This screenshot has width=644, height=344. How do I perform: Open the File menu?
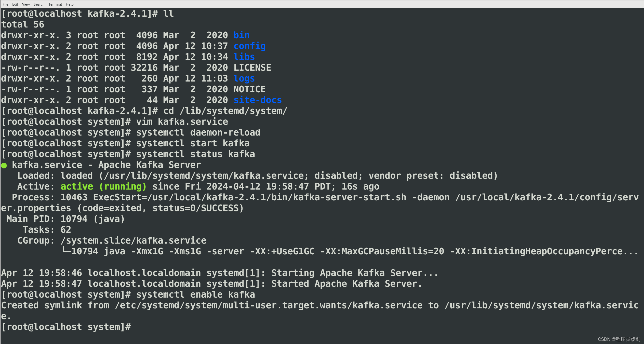pyautogui.click(x=5, y=4)
